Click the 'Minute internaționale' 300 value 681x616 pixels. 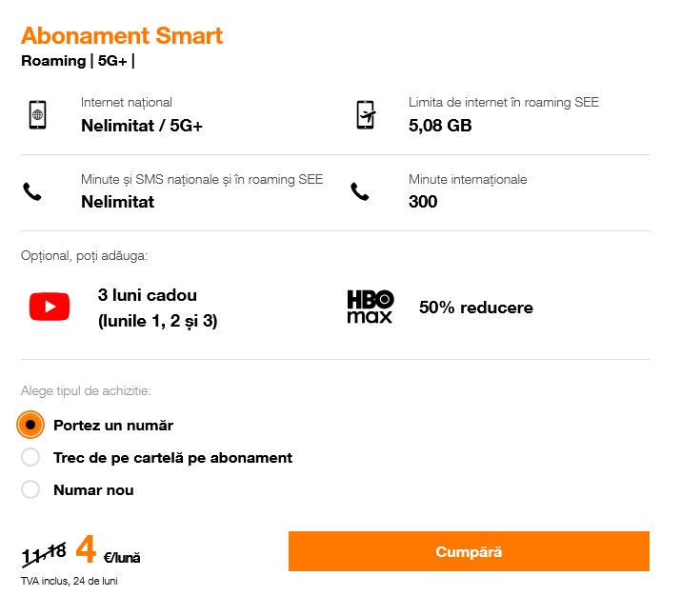coord(423,202)
